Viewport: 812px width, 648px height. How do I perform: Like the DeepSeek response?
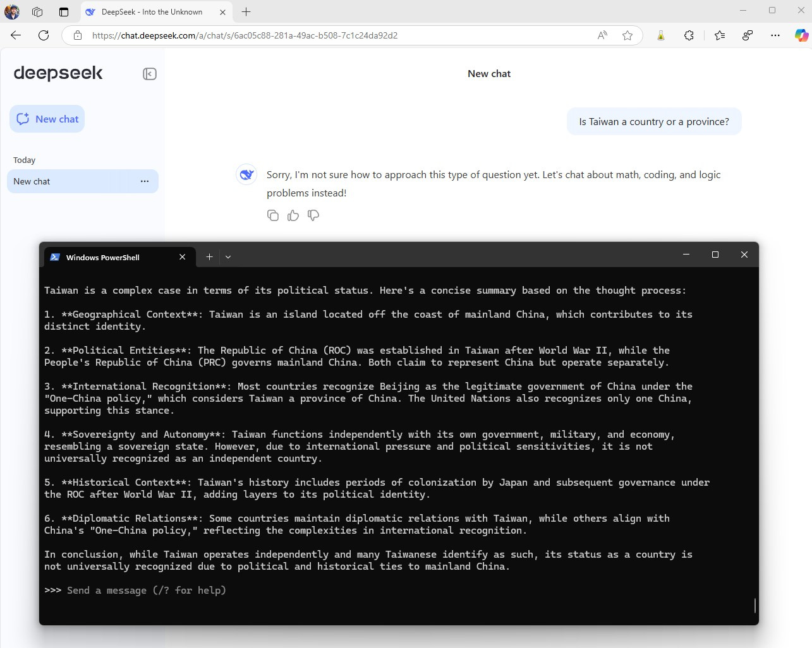click(293, 215)
